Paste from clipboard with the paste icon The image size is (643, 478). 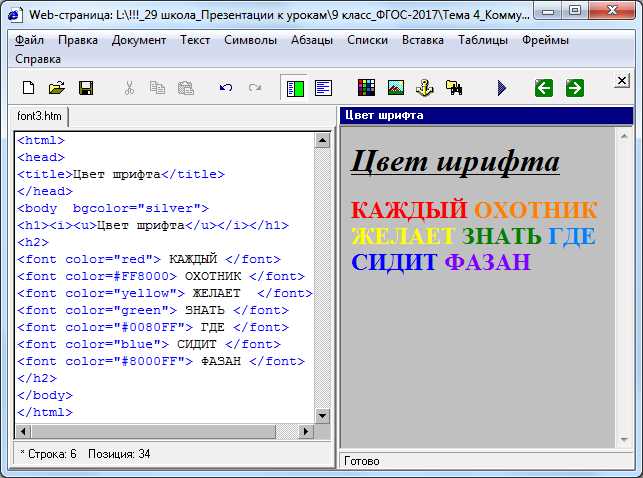(186, 88)
